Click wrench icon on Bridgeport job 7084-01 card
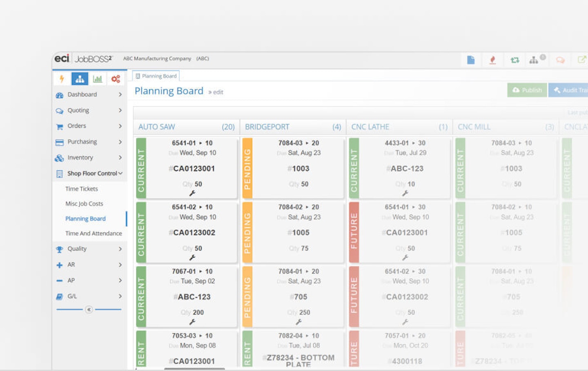This screenshot has width=588, height=371. click(x=299, y=322)
